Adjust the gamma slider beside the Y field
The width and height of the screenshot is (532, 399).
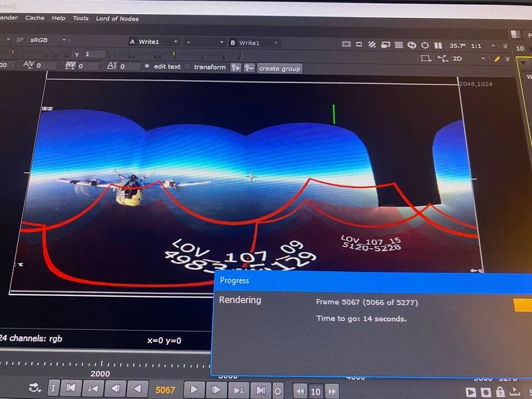click(174, 54)
